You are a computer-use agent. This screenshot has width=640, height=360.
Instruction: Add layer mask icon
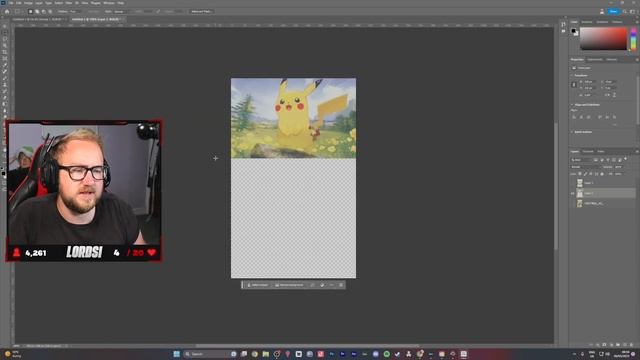[604, 344]
